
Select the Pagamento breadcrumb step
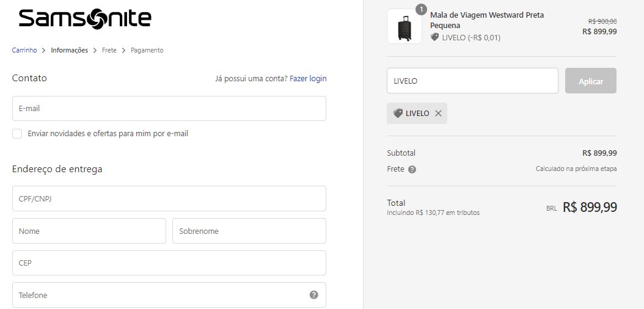pos(147,50)
